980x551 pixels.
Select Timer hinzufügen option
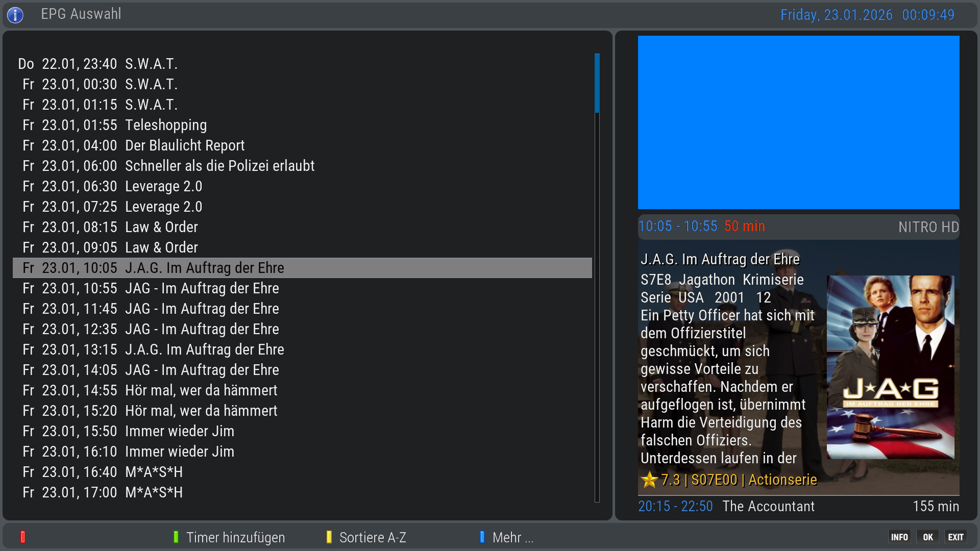(235, 537)
